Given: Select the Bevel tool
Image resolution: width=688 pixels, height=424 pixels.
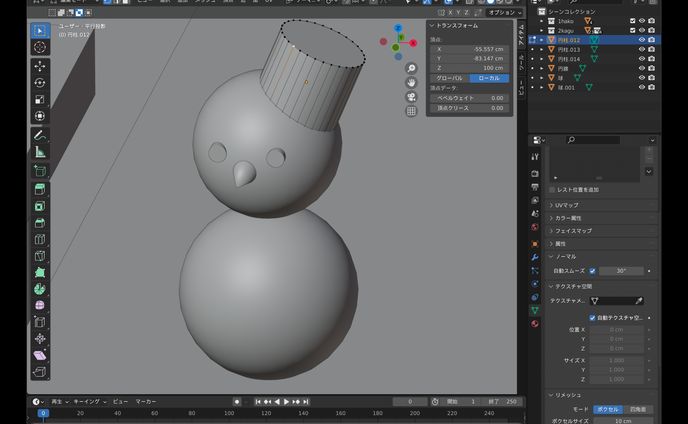Looking at the screenshot, I should tap(40, 223).
